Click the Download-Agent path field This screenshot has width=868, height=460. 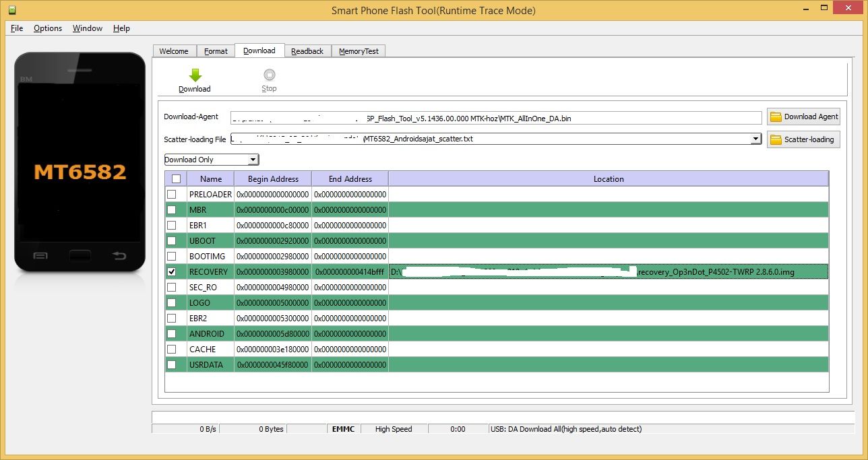click(496, 118)
